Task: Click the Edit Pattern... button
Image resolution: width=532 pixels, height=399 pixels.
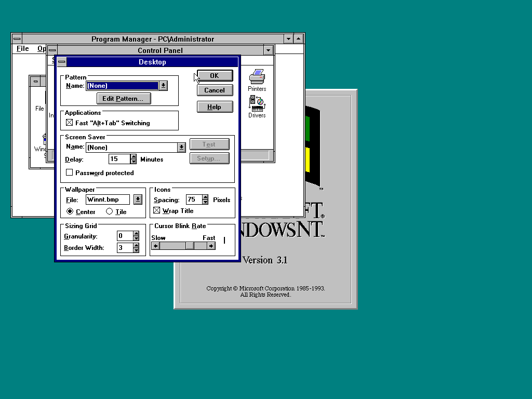Action: [124, 99]
